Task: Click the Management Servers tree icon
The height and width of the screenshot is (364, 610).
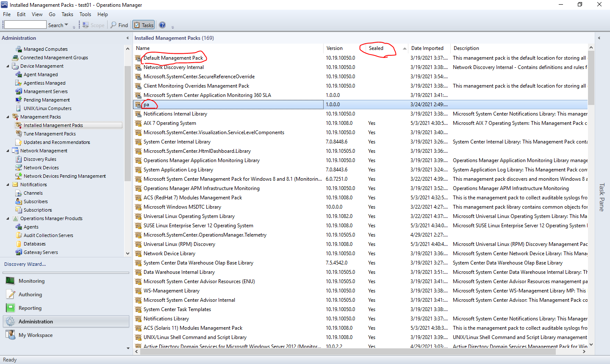Action: [x=19, y=91]
